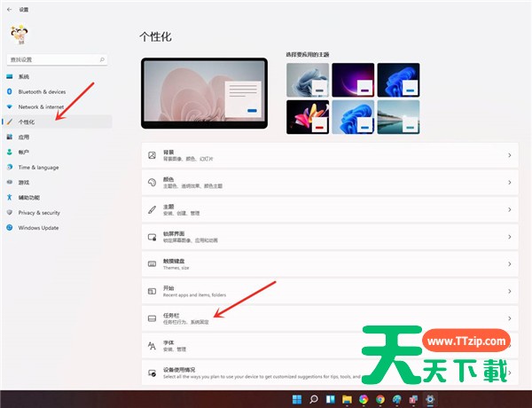Click the back arrow in Settings header
This screenshot has width=532, height=408.
[9, 10]
